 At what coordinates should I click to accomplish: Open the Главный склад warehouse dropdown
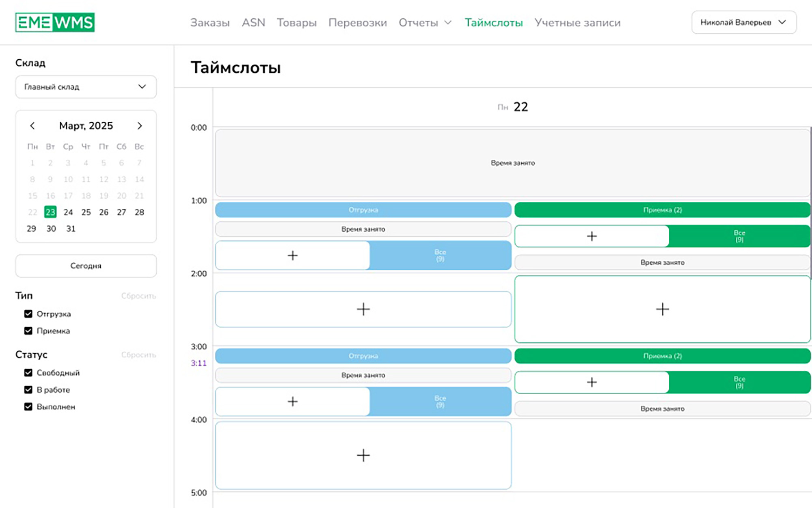[x=86, y=87]
